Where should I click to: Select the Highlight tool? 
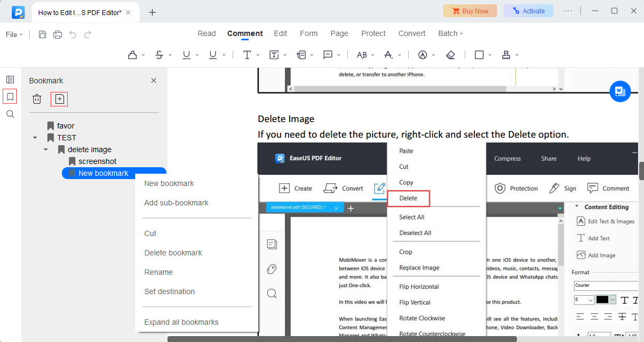(x=132, y=55)
